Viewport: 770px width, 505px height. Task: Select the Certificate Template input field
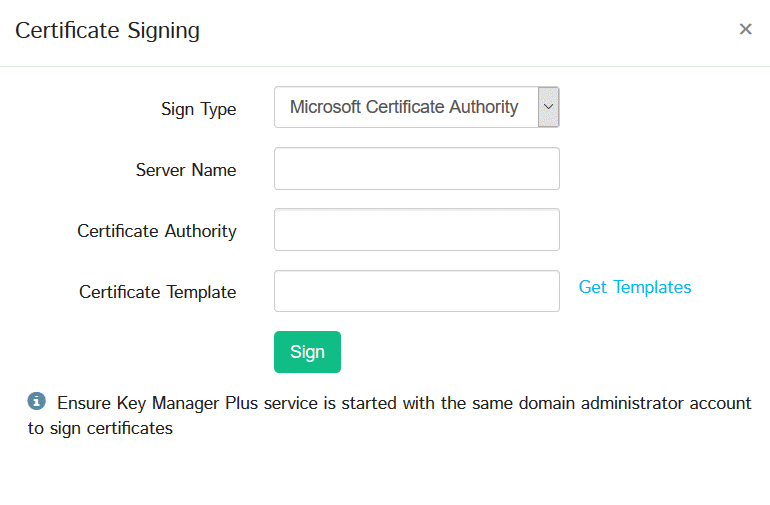point(416,291)
